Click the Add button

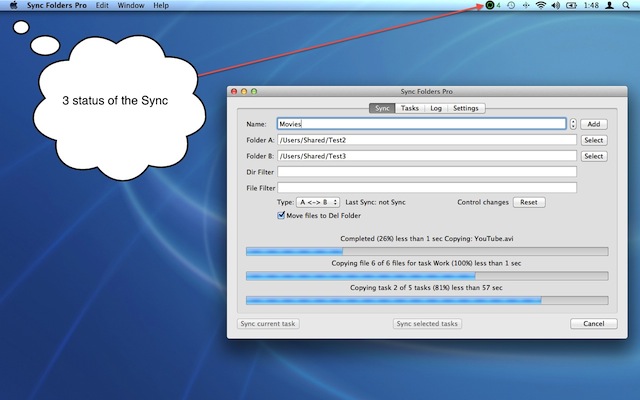click(x=594, y=124)
